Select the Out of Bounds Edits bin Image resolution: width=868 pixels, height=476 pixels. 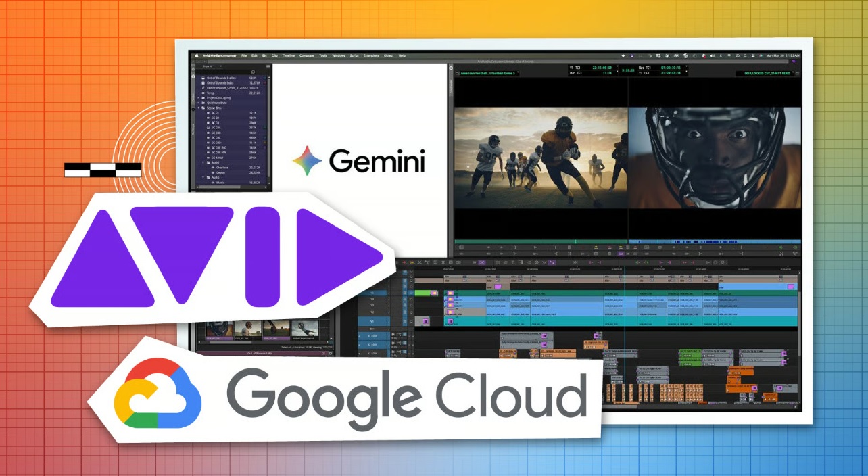220,82
